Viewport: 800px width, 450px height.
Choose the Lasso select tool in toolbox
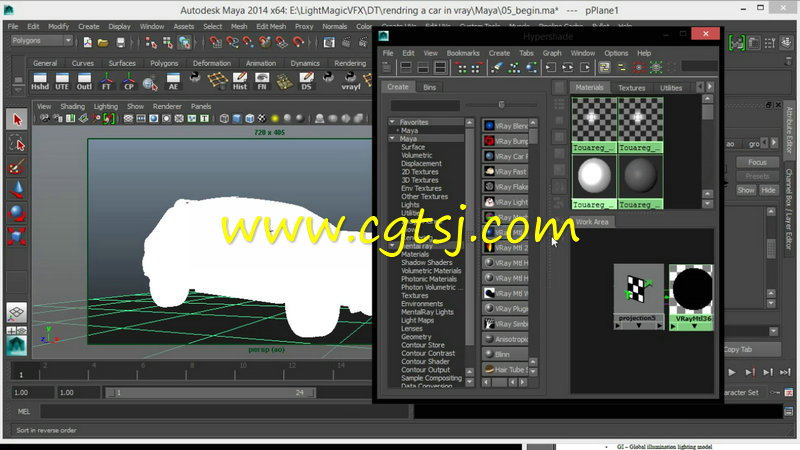point(17,143)
